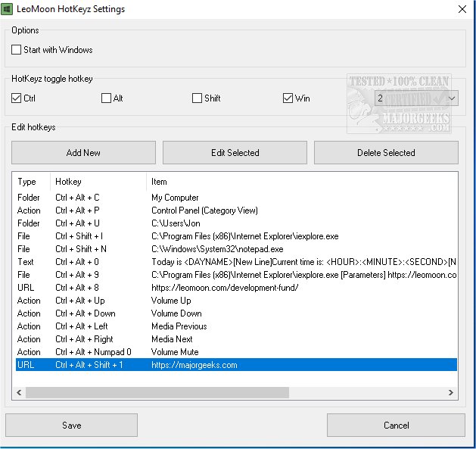Select the Volume Down action row
This screenshot has height=449, width=476.
[x=236, y=313]
